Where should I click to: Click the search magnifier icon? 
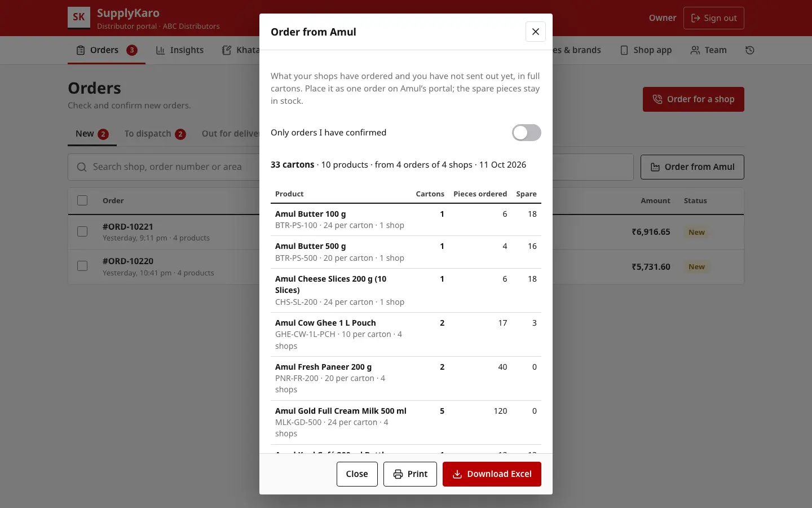coord(82,167)
